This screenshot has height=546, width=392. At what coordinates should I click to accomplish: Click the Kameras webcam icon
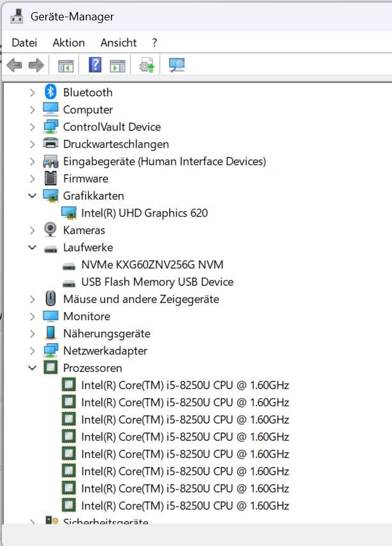click(50, 230)
